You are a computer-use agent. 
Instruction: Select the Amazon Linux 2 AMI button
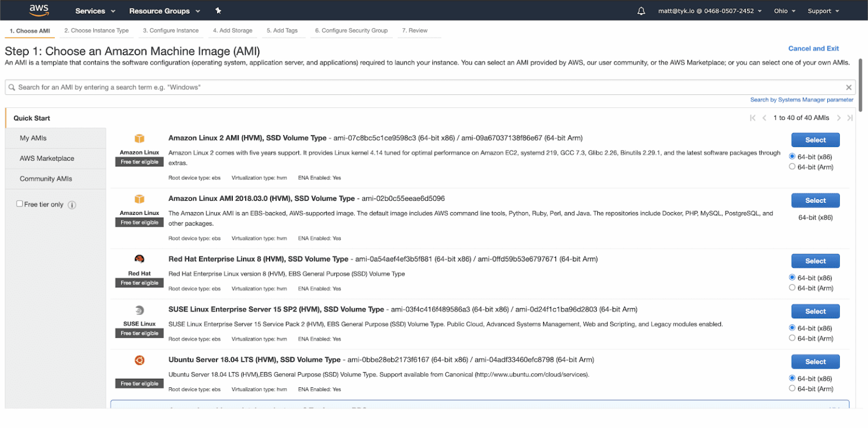pos(815,140)
